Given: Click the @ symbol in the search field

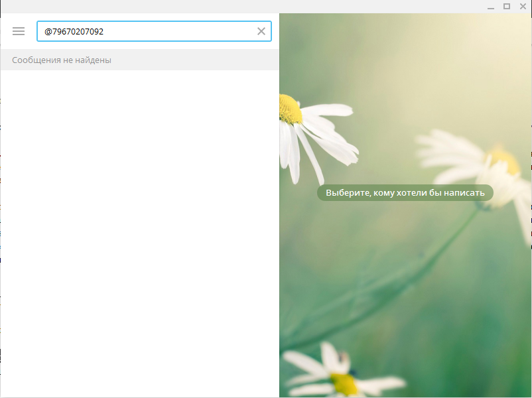Looking at the screenshot, I should (x=48, y=31).
